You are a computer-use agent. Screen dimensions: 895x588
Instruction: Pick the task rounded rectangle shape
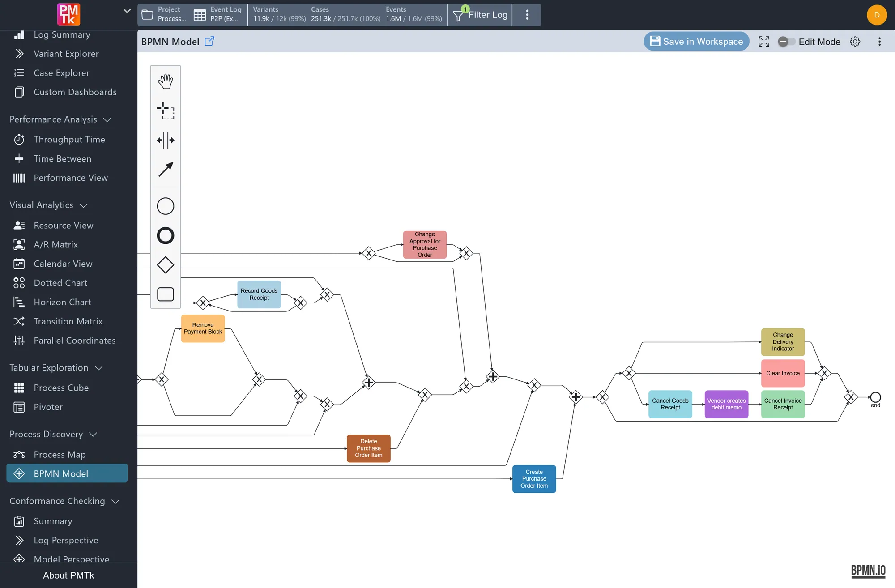[x=166, y=294]
